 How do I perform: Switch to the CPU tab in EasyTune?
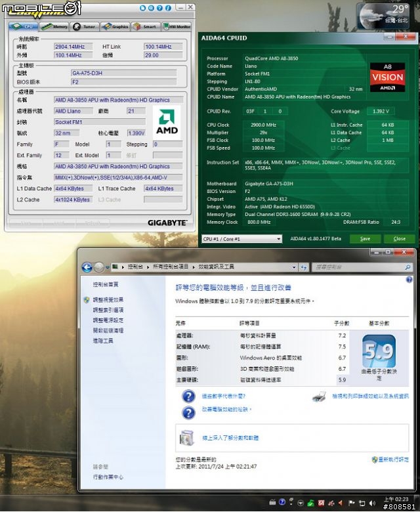pyautogui.click(x=24, y=26)
